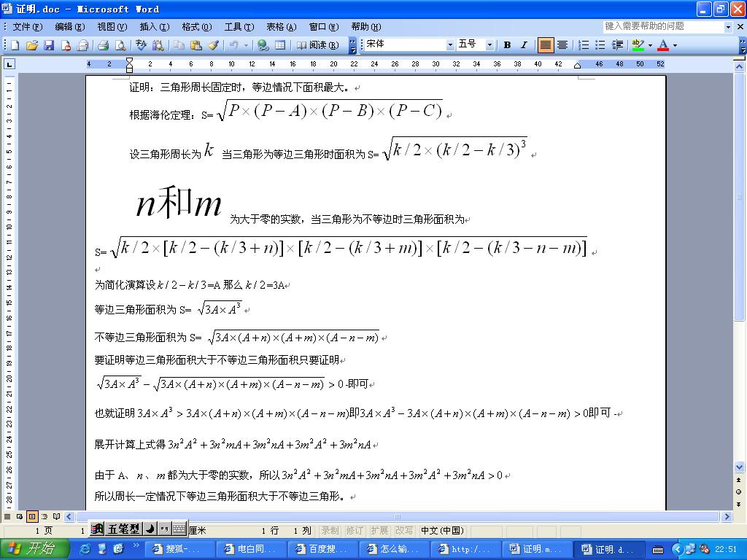Click the 阅读 (Read) button

coord(318,45)
